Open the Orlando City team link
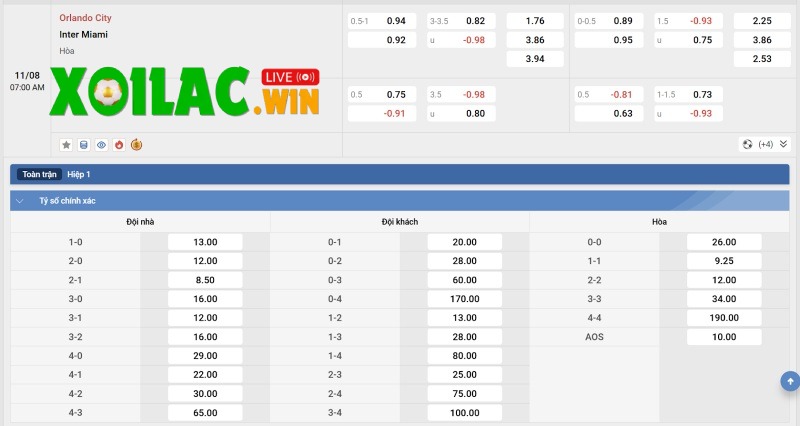This screenshot has height=426, width=800. (85, 18)
